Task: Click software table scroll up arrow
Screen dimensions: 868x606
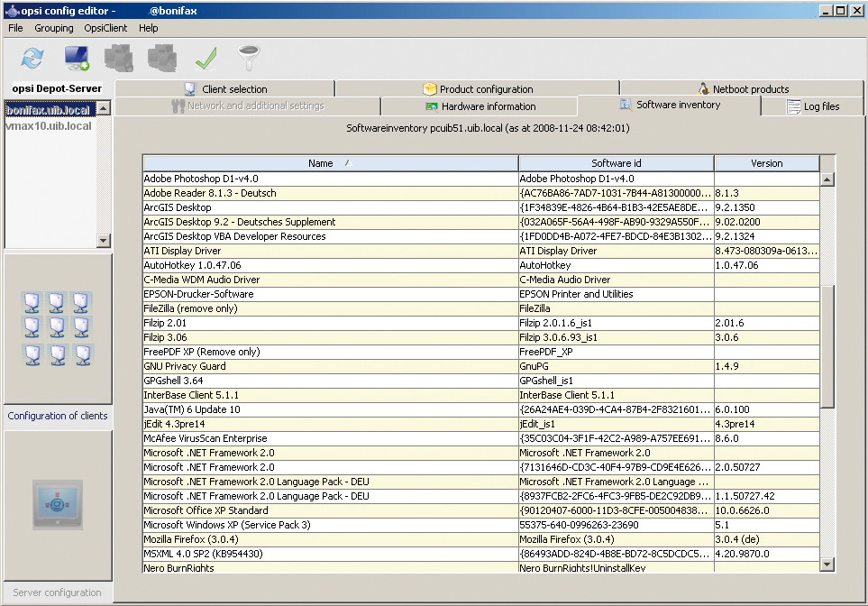Action: point(827,179)
